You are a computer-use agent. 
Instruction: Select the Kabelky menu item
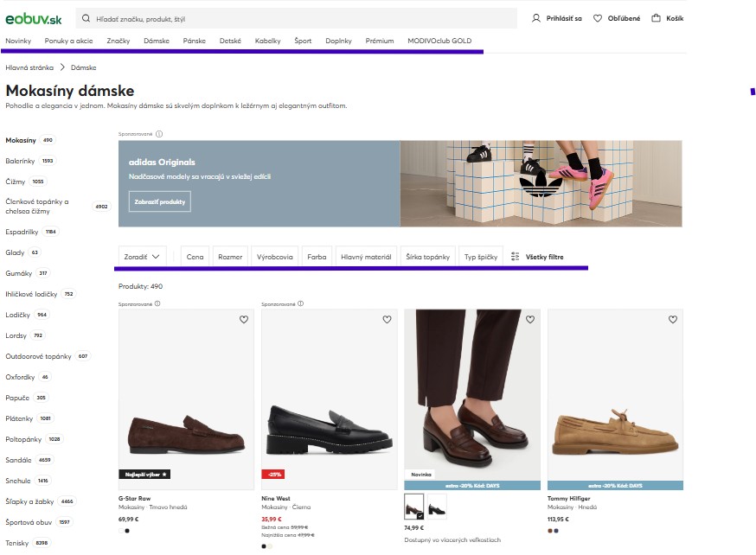267,41
